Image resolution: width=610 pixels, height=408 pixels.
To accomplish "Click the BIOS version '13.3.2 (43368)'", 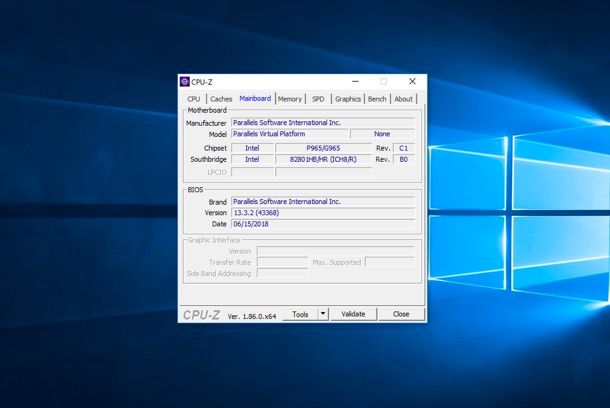I will 323,213.
